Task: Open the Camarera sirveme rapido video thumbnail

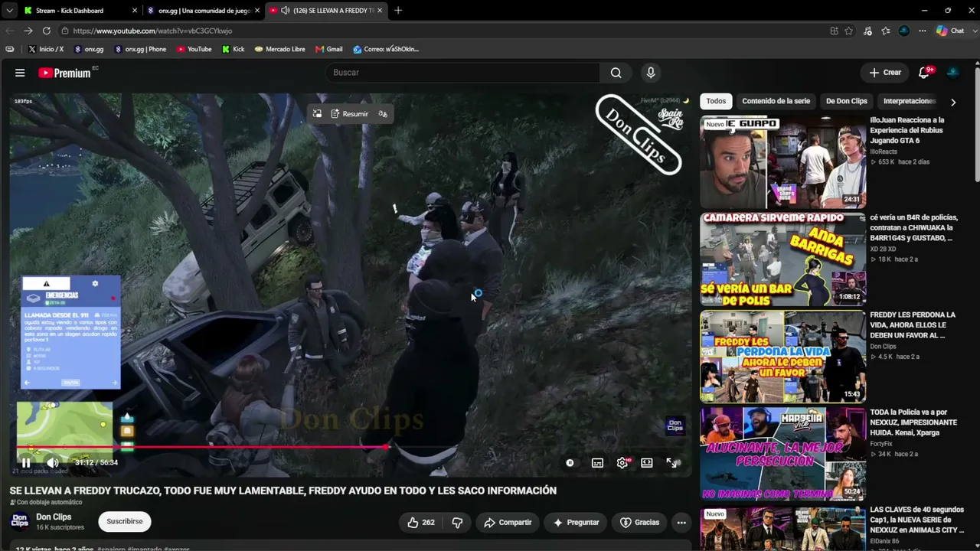Action: pyautogui.click(x=782, y=259)
